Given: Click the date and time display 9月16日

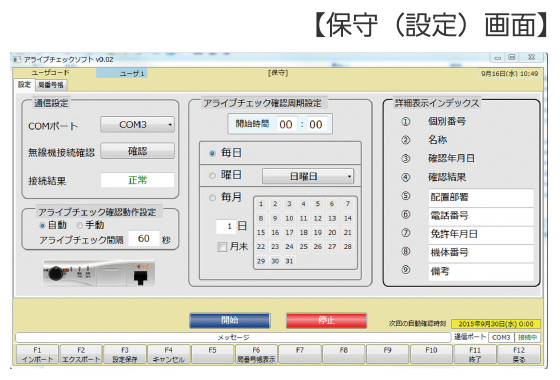Looking at the screenshot, I should click(509, 74).
